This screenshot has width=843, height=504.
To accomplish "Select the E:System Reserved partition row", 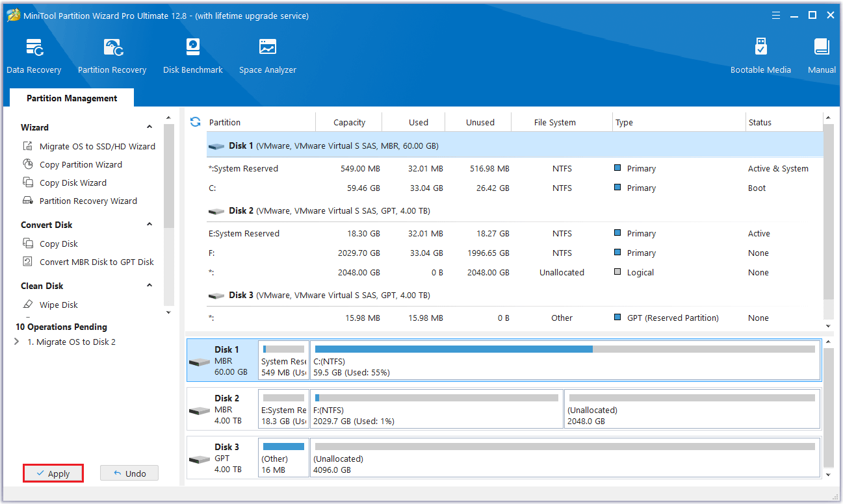I will click(515, 233).
